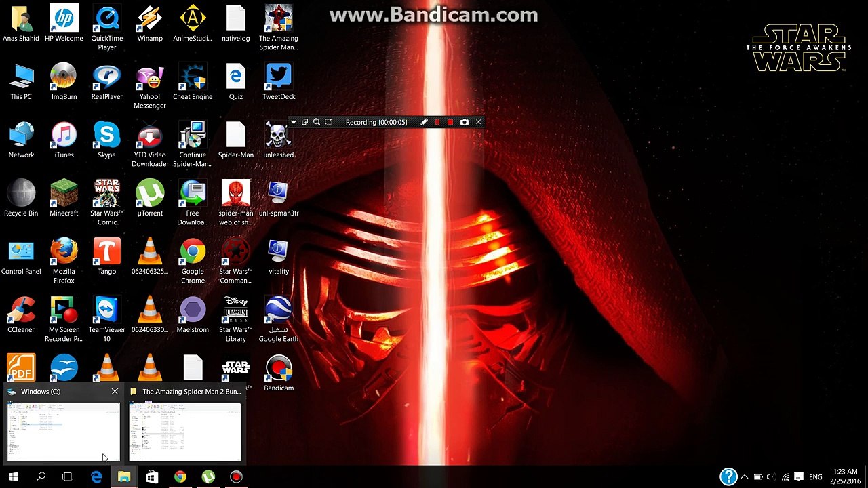The height and width of the screenshot is (488, 868).
Task: Open the Windows Store taskbar icon
Action: coord(152,477)
